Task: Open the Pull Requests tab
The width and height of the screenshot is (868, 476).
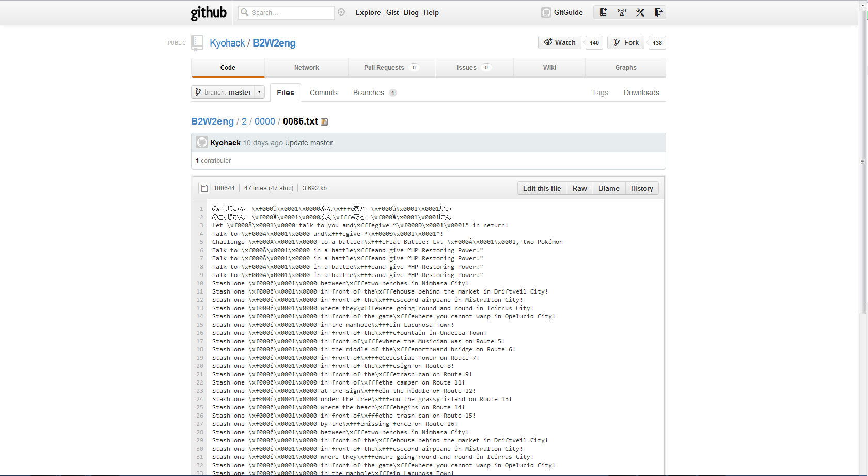Action: point(391,68)
